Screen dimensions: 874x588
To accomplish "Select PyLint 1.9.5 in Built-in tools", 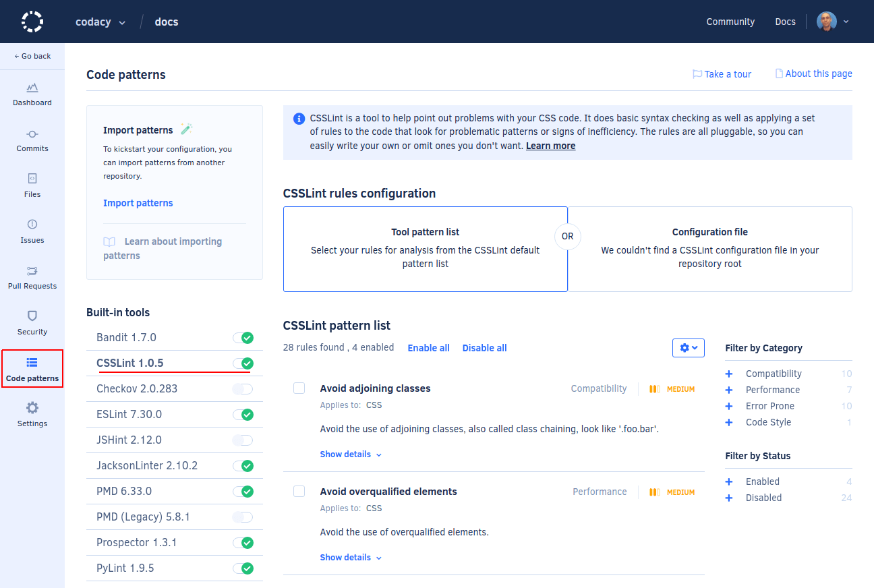I will pyautogui.click(x=125, y=568).
